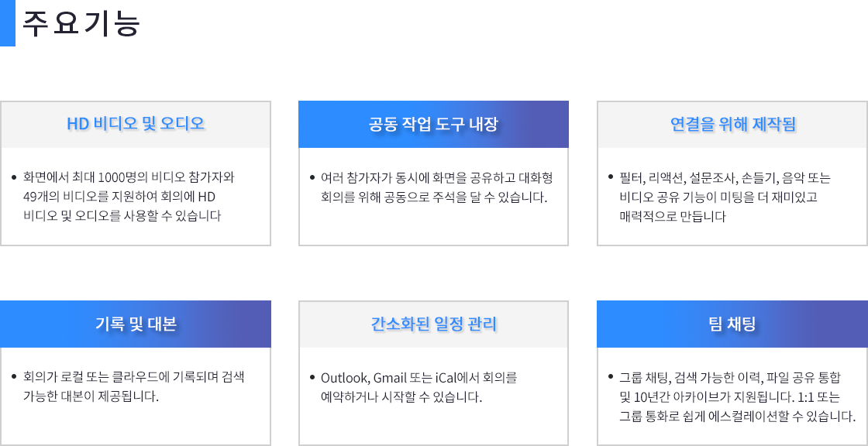This screenshot has height=446, width=868.
Task: Click the text about 공동으로 주석 달기
Action: (434, 197)
